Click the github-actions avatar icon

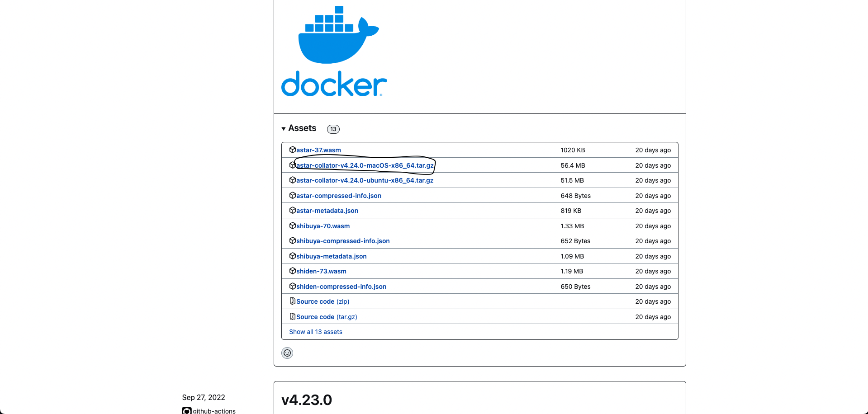click(x=187, y=411)
